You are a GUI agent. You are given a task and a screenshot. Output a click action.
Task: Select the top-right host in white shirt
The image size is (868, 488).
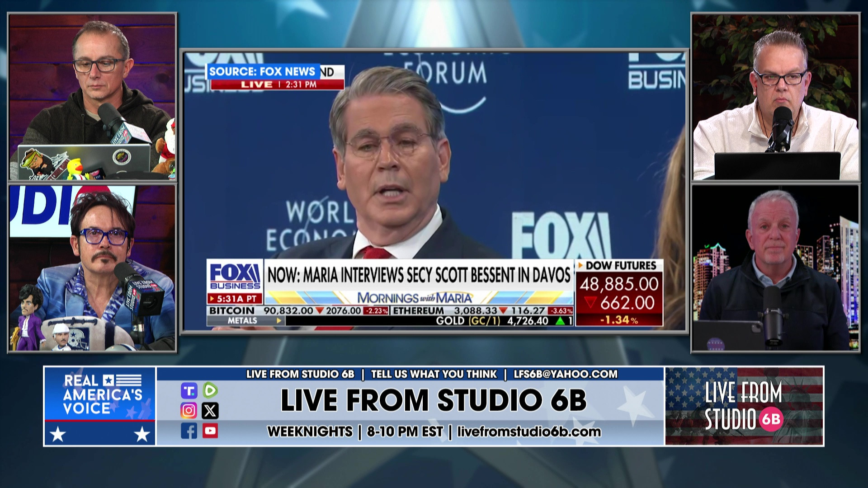click(x=775, y=97)
